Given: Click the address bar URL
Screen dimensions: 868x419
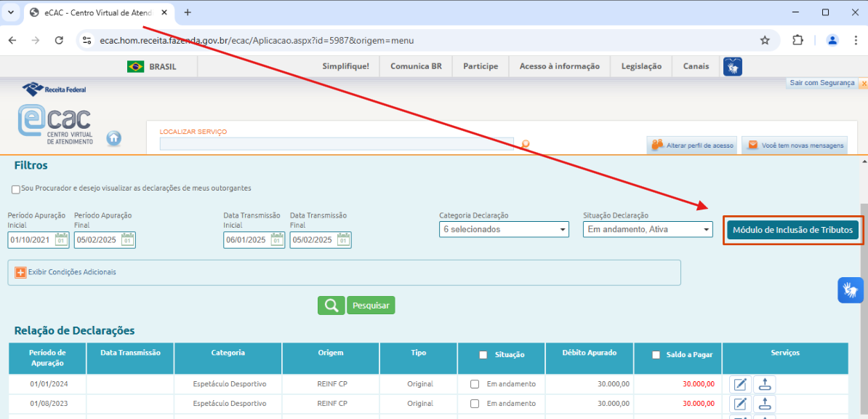Looking at the screenshot, I should pyautogui.click(x=257, y=41).
